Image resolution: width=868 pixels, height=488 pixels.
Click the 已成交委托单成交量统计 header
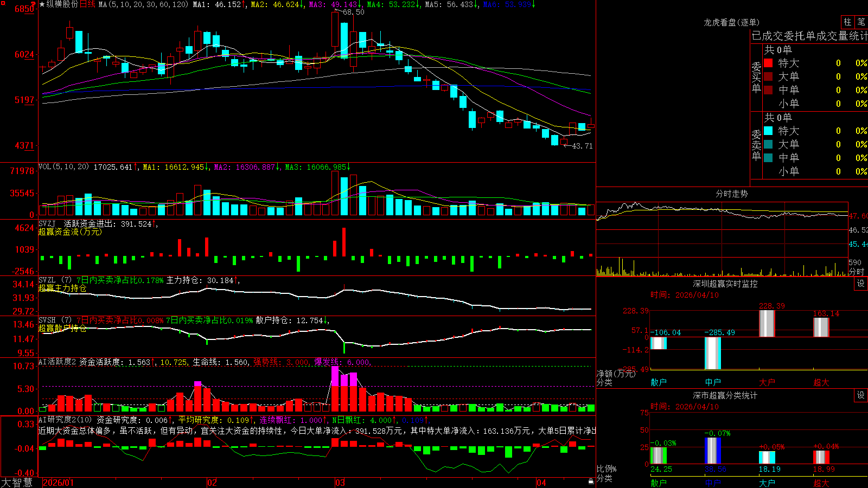[x=809, y=36]
